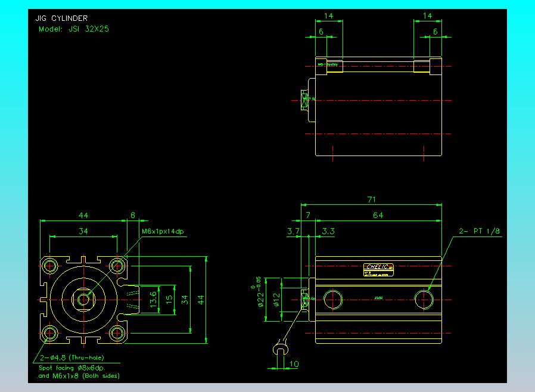535x392 pixels.
Task: Click the "71" overall length dimension
Action: pos(372,199)
